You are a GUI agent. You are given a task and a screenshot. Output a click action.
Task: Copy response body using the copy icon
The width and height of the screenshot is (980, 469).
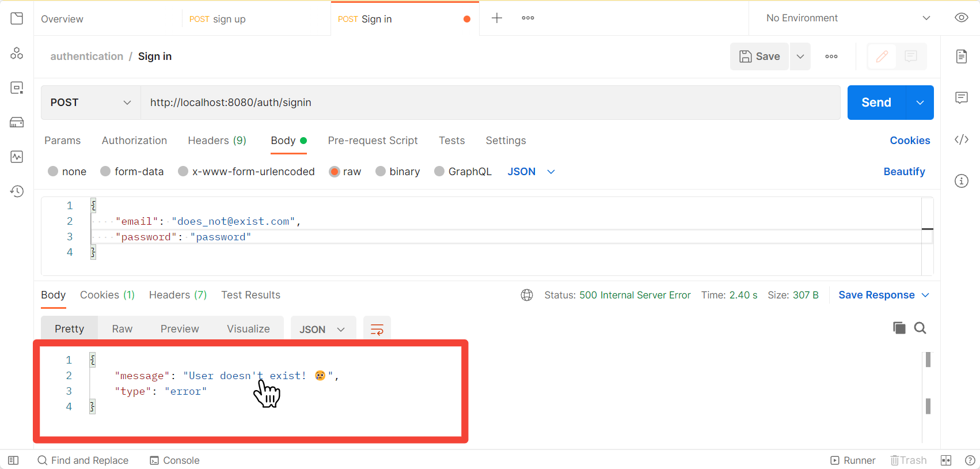(x=899, y=328)
